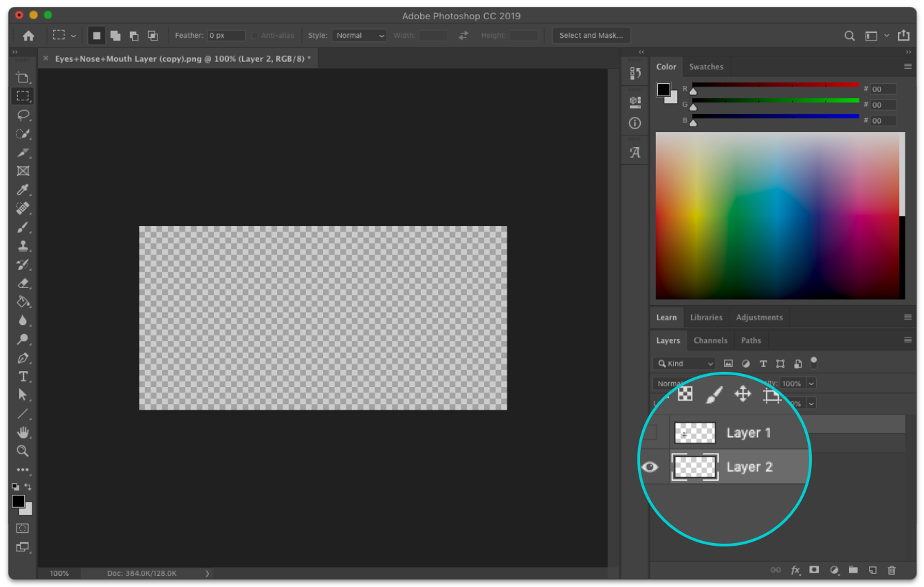Viewport: 924px width, 587px height.
Task: Go to the Home screen icon
Action: [28, 36]
